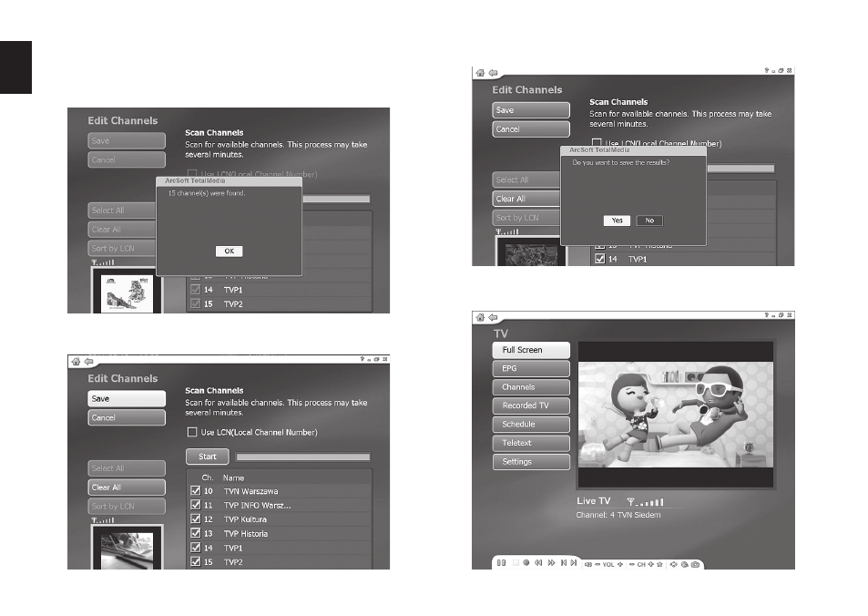Click Cancel in the channel-list Edit Channels window
The width and height of the screenshot is (868, 616).
tap(127, 417)
